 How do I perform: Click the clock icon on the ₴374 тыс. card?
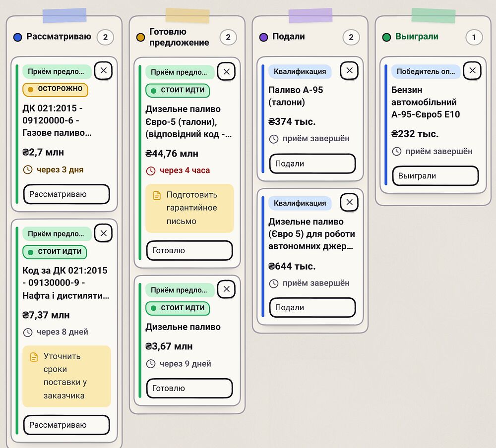(274, 139)
